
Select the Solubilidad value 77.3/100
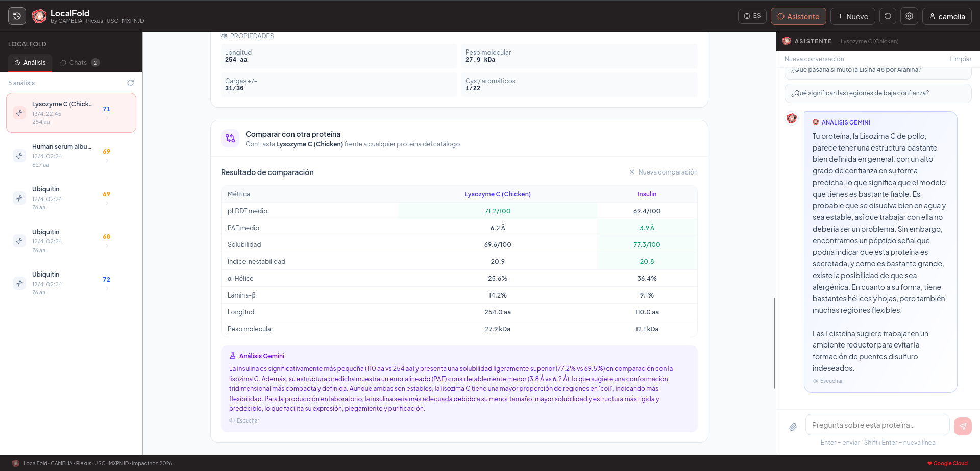[x=647, y=245]
